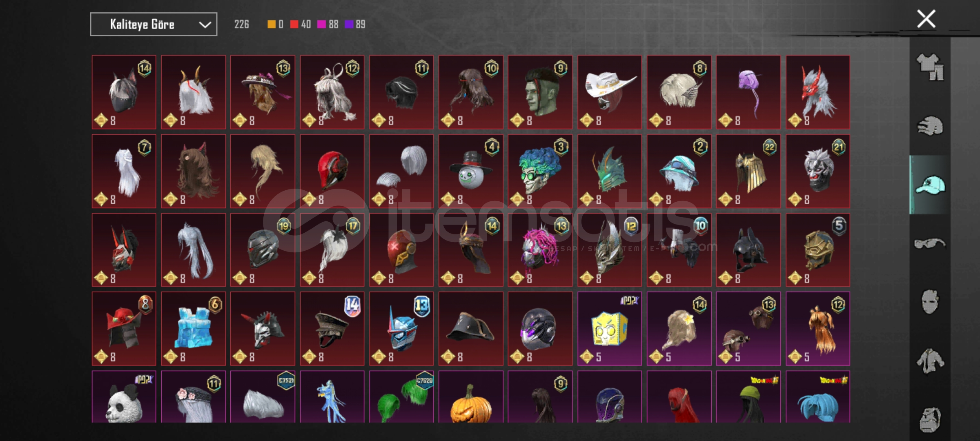The height and width of the screenshot is (441, 980).
Task: Close the inventory with the X icon
Action: [x=926, y=19]
